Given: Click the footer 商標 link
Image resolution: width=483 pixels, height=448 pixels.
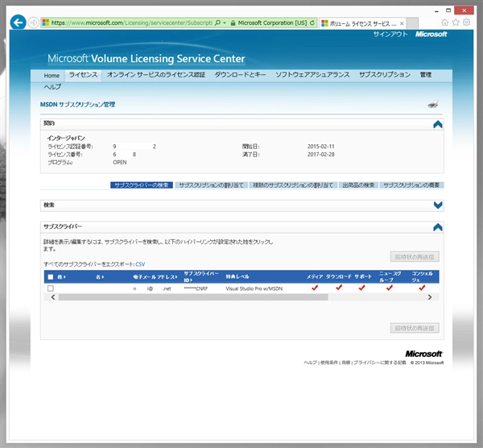Looking at the screenshot, I should (x=346, y=363).
